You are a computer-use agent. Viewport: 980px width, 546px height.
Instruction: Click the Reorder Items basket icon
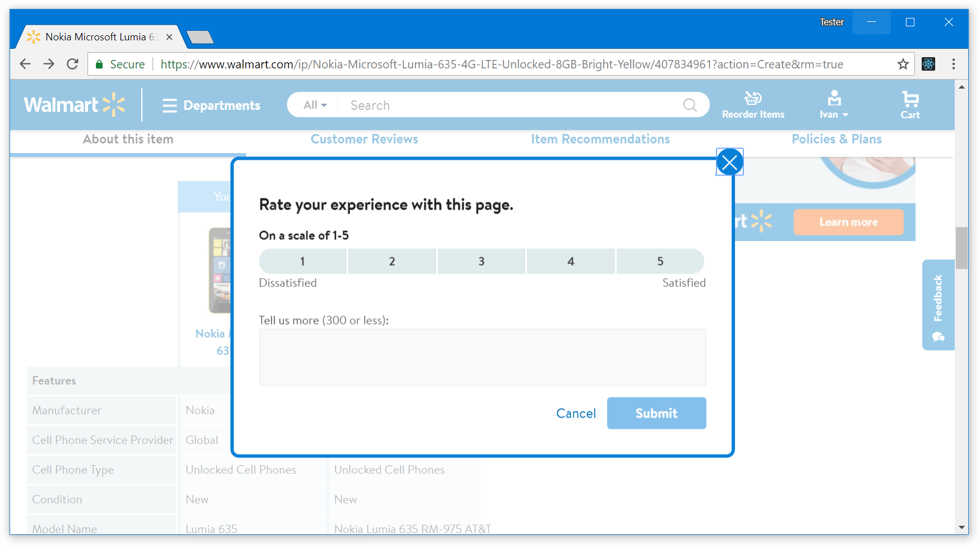click(753, 98)
